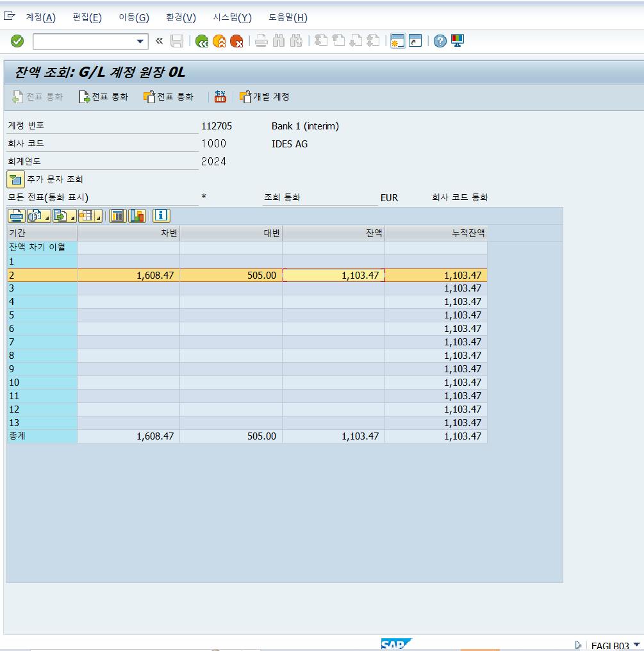
Task: Click company code value 1000
Action: [x=214, y=144]
